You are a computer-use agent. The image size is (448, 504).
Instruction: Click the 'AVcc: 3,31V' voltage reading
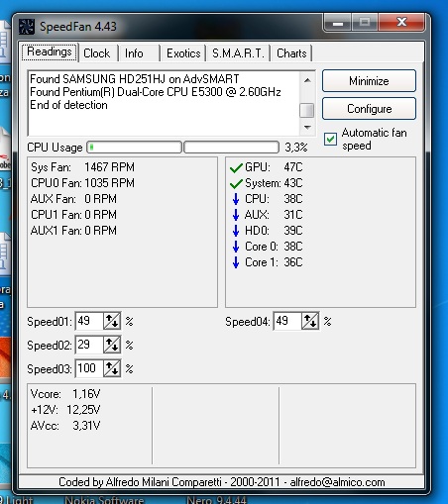pos(65,426)
